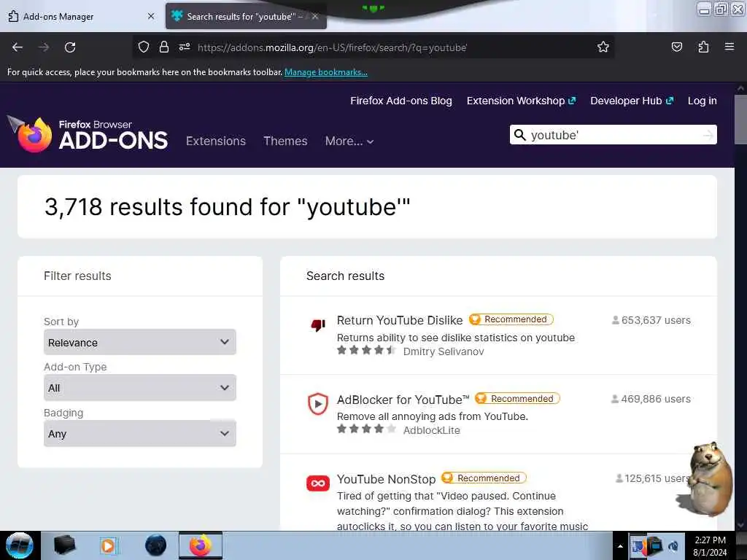747x560 pixels.
Task: Click Manage bookmarks link
Action: point(326,72)
